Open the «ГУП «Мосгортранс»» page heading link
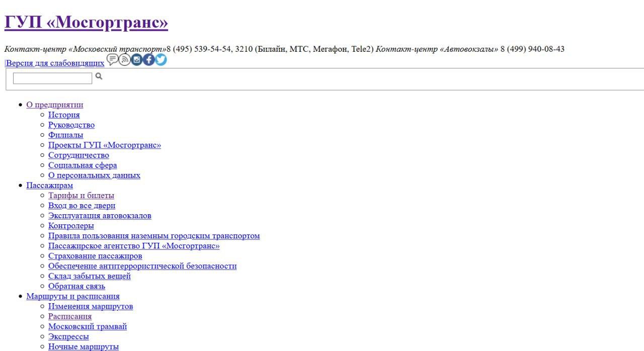This screenshot has height=351, width=644. [x=86, y=22]
